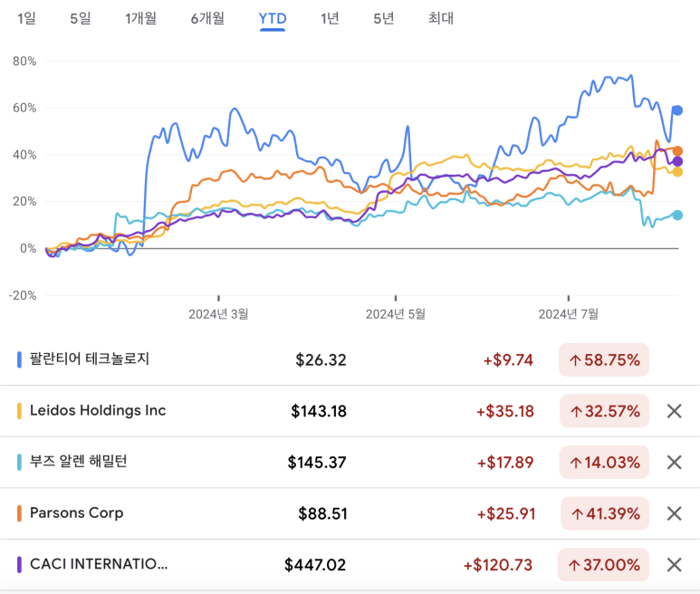Click the 37.00% gain badge
This screenshot has height=594, width=700.
(603, 565)
